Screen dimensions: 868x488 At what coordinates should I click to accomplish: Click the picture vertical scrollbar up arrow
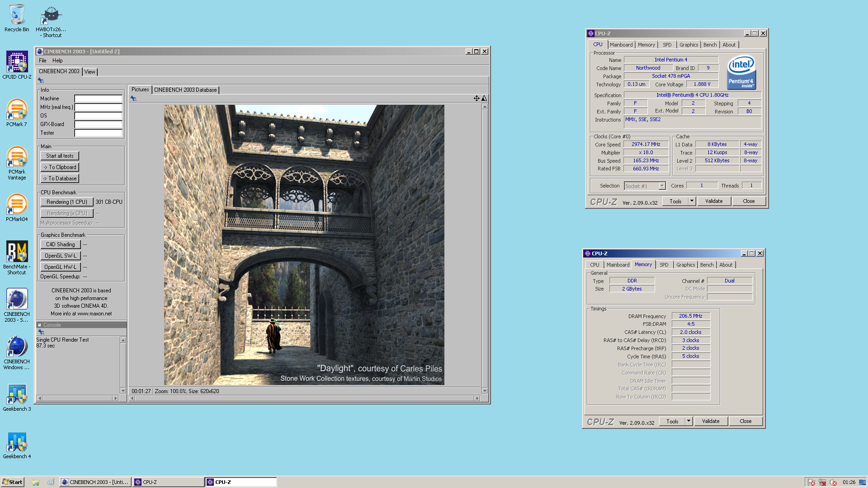(x=485, y=107)
